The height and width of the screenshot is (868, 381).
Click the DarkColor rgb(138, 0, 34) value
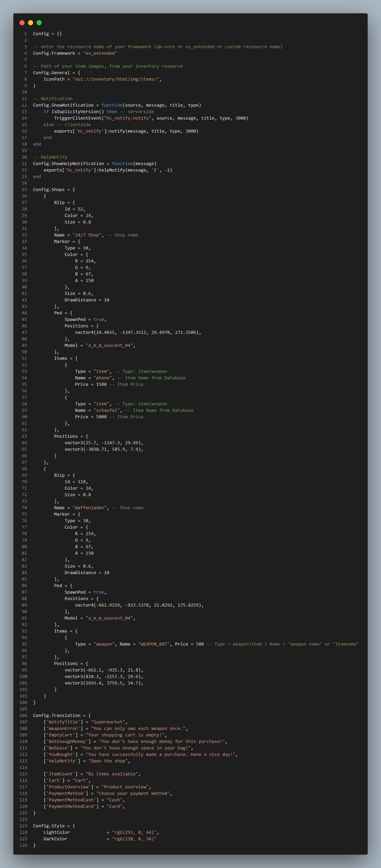click(134, 839)
